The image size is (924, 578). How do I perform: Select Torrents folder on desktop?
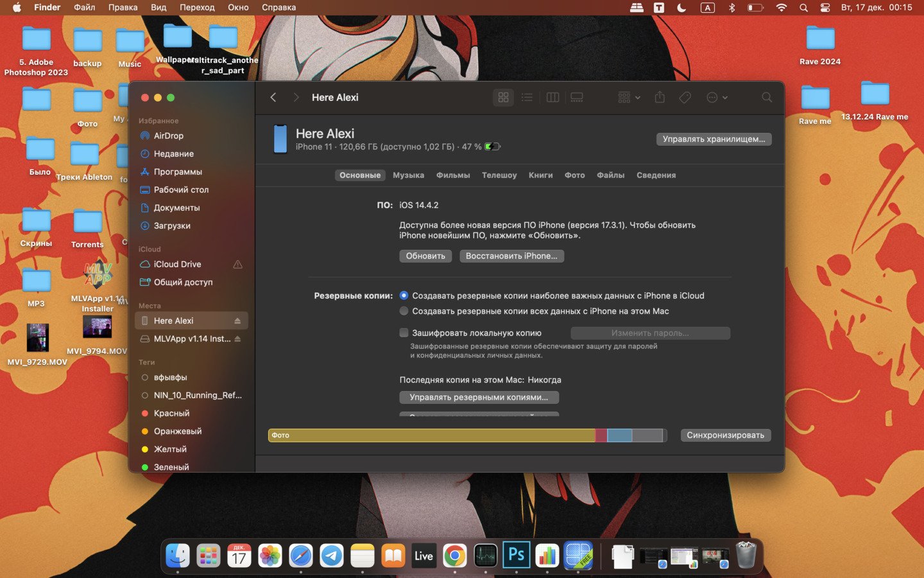pyautogui.click(x=87, y=227)
